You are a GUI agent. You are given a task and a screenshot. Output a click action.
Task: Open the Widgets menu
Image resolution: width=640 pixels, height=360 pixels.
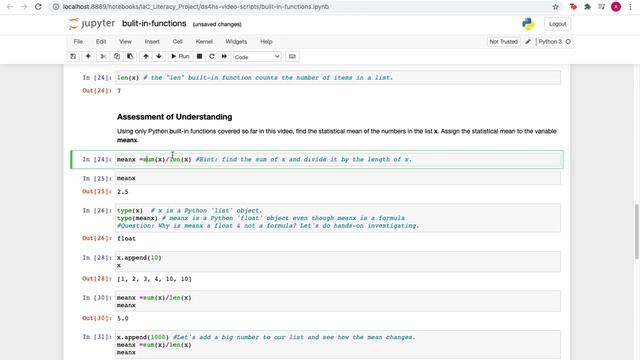236,42
